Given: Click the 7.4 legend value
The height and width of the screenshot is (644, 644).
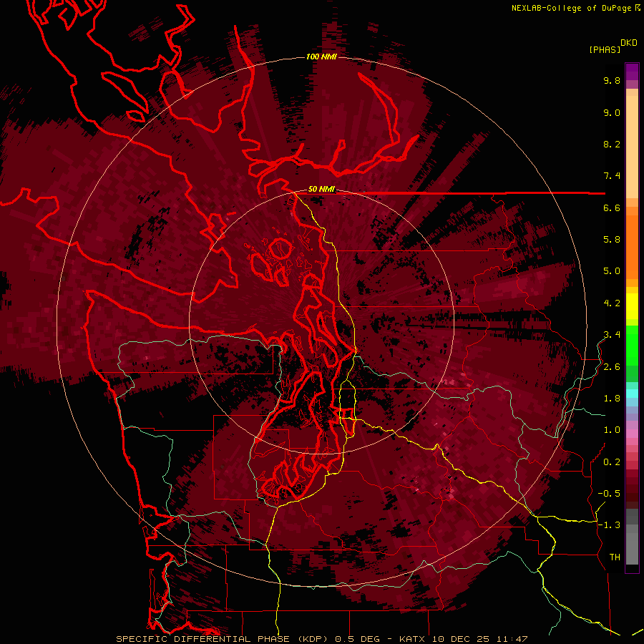Looking at the screenshot, I should [612, 176].
